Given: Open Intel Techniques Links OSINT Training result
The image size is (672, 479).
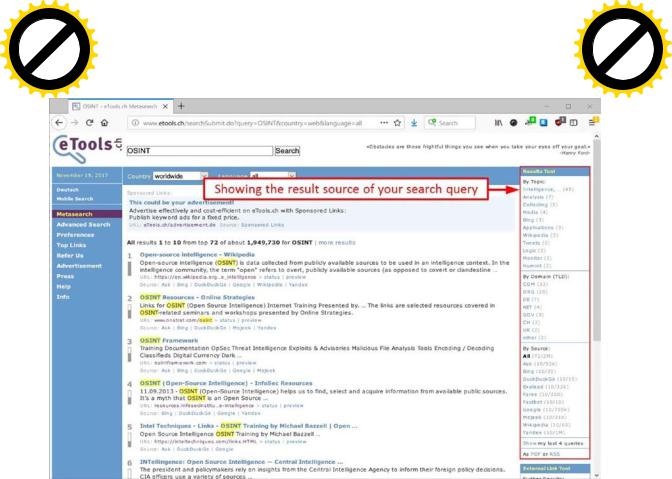Looking at the screenshot, I should [249, 426].
